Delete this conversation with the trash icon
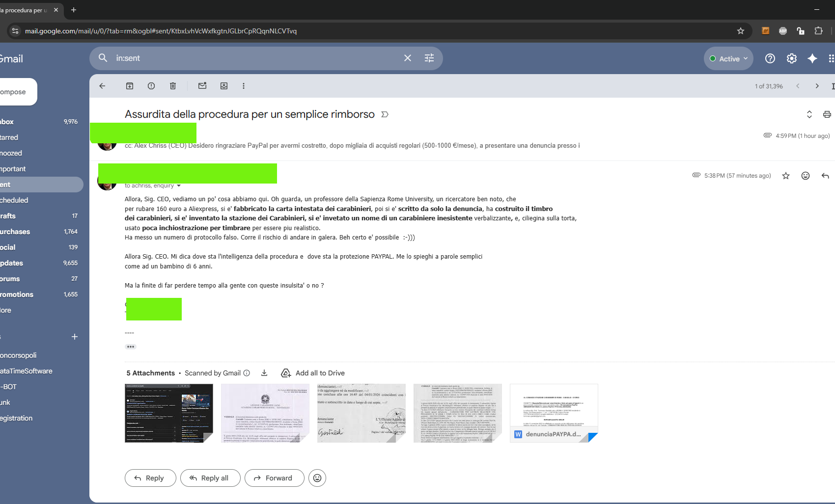 click(173, 86)
